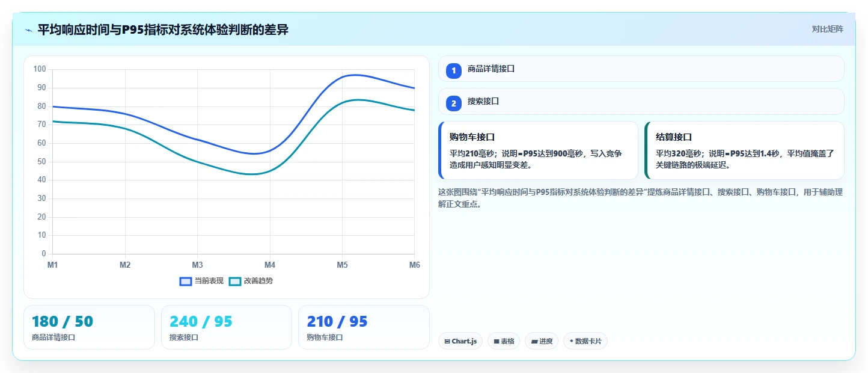Viewport: 868px width, 373px height.
Task: Click the M3 x-axis label
Action: [x=197, y=265]
